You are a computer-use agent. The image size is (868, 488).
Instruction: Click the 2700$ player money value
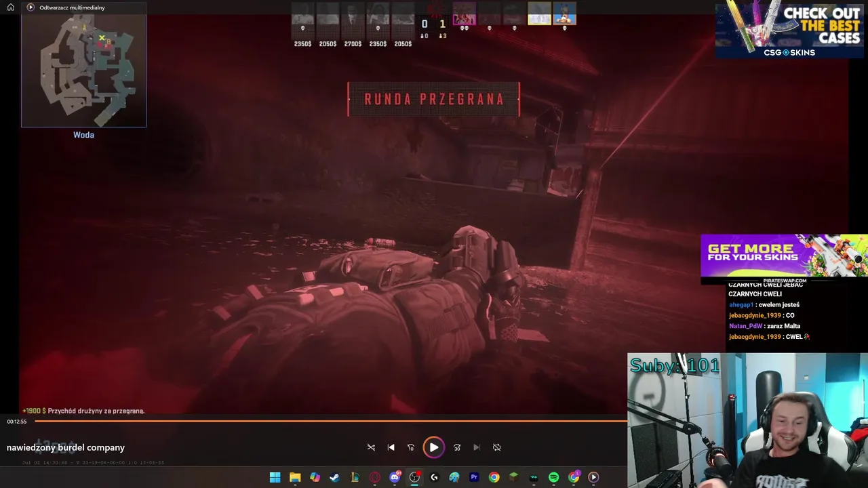click(353, 44)
